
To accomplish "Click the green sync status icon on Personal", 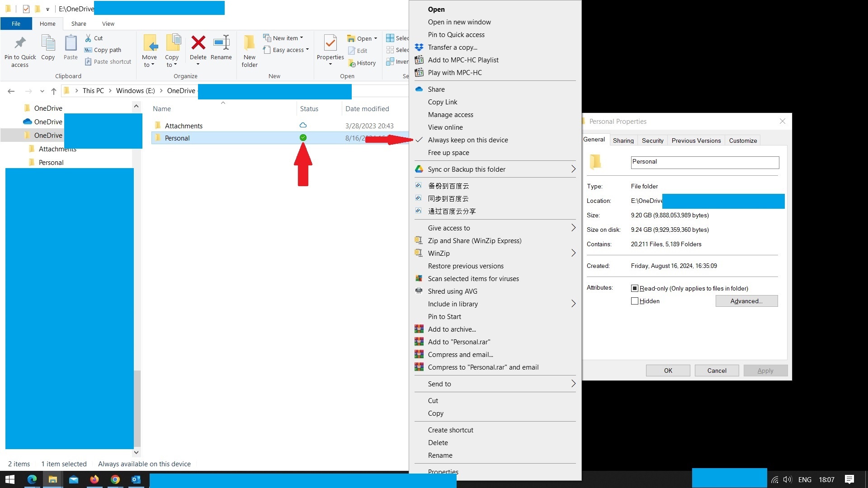I will pos(303,137).
